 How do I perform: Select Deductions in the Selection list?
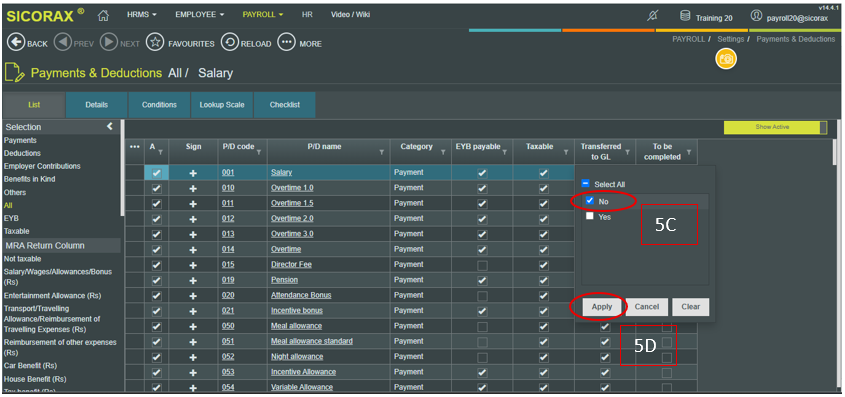coord(21,154)
